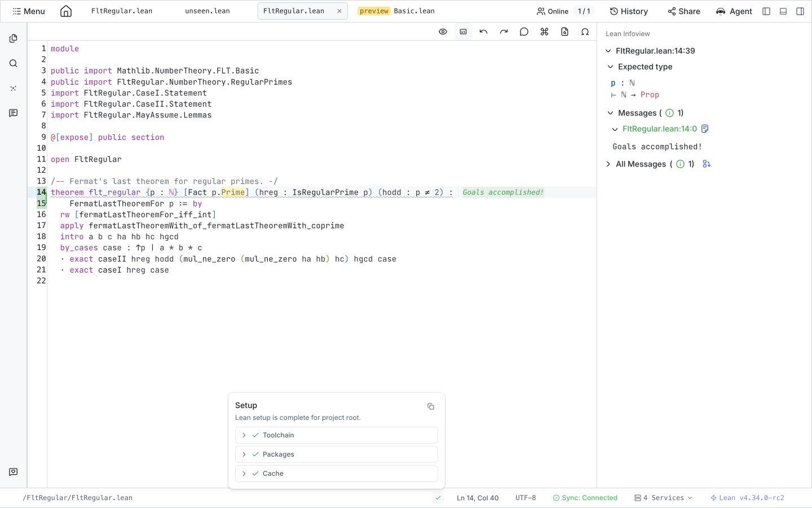812x508 pixels.
Task: Switch to the first FltRegular.lean tab
Action: 122,11
